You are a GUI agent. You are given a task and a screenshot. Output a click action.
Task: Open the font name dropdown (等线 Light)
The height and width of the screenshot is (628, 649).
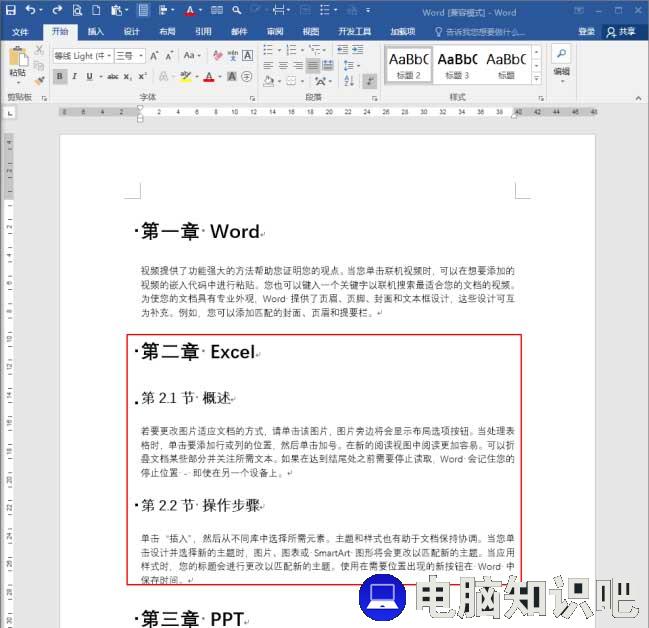tap(109, 55)
